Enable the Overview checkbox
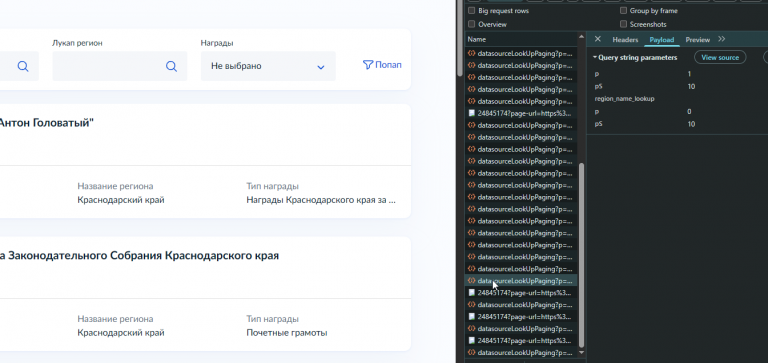 pyautogui.click(x=472, y=24)
